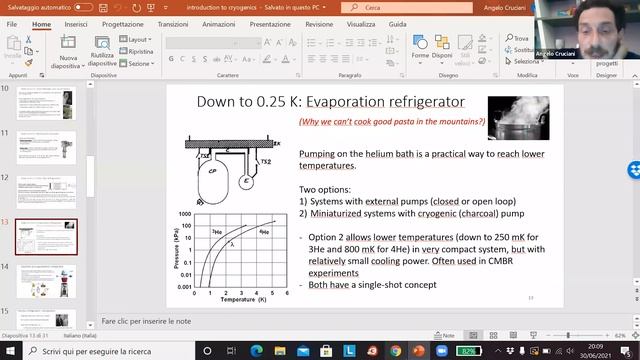
Task: Click the Copy icon in Appunti
Action: click(28, 51)
